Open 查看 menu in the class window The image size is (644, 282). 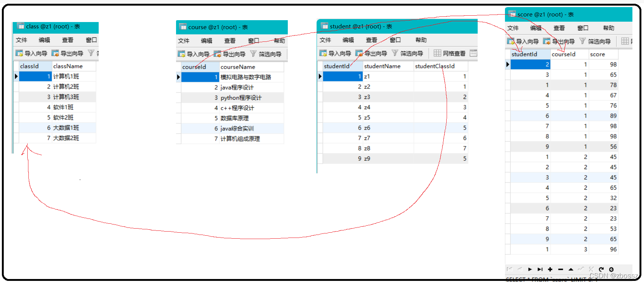(x=68, y=40)
